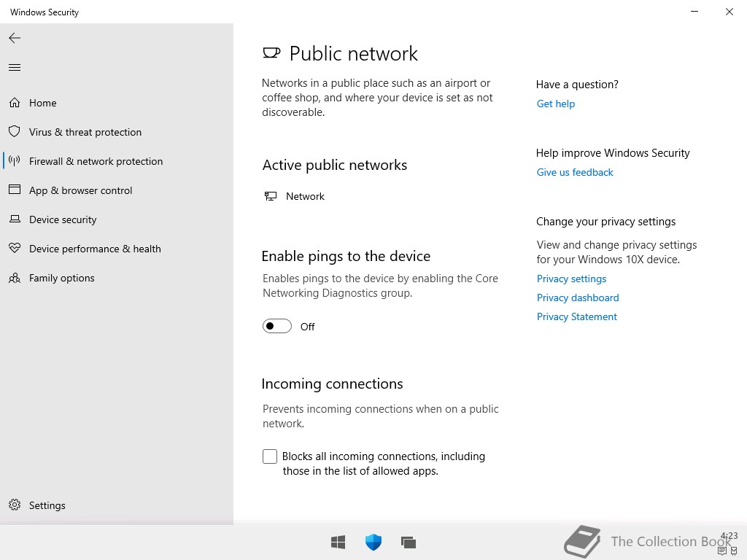Go back with the back arrow
The width and height of the screenshot is (747, 560).
coord(15,38)
